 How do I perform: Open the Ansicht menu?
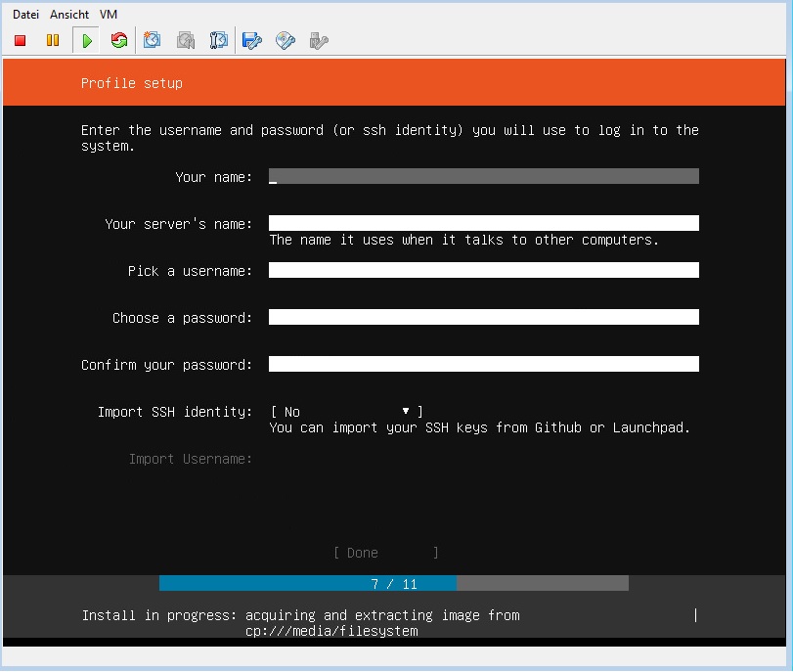point(69,14)
